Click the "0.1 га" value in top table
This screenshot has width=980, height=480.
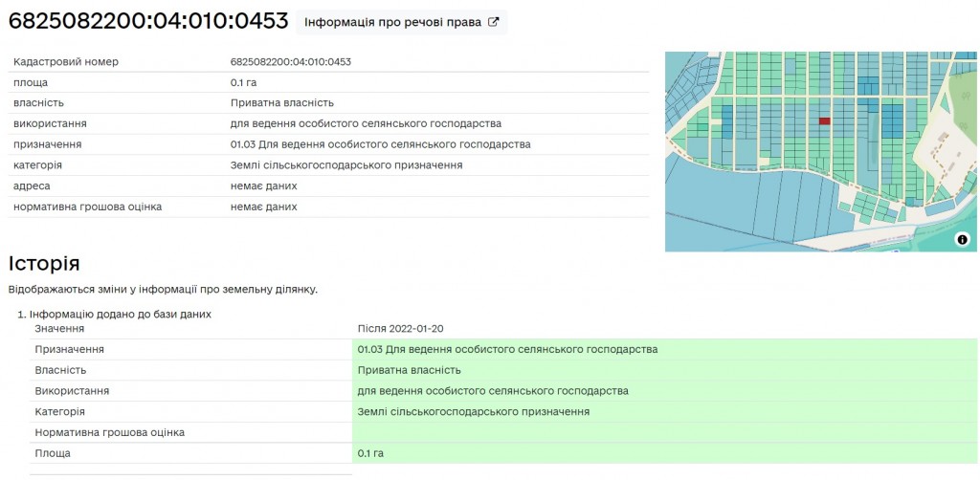coord(244,82)
